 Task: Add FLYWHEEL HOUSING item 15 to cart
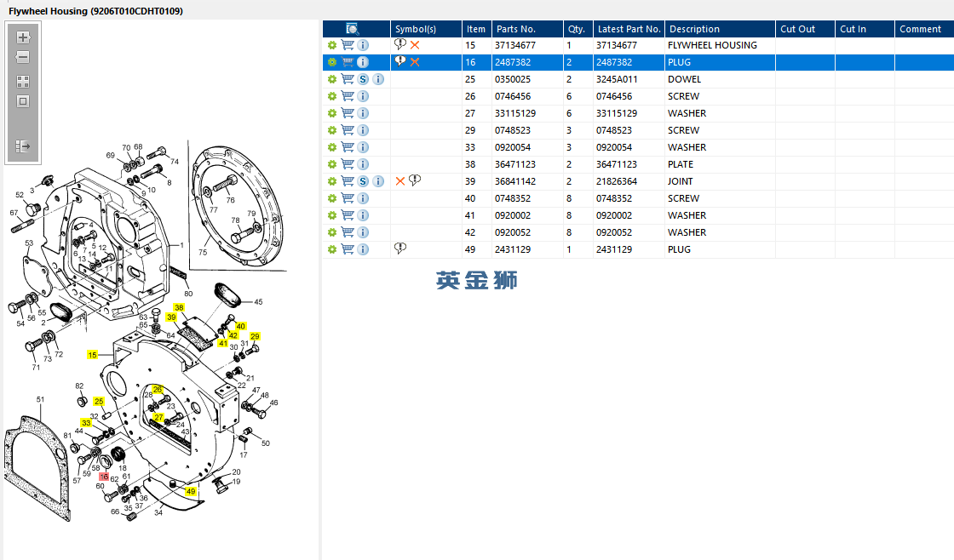348,45
